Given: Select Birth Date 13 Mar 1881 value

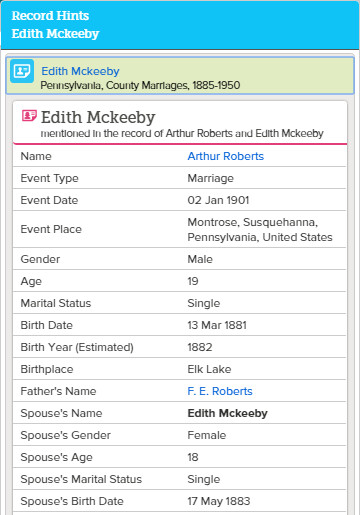Looking at the screenshot, I should pos(217,325).
